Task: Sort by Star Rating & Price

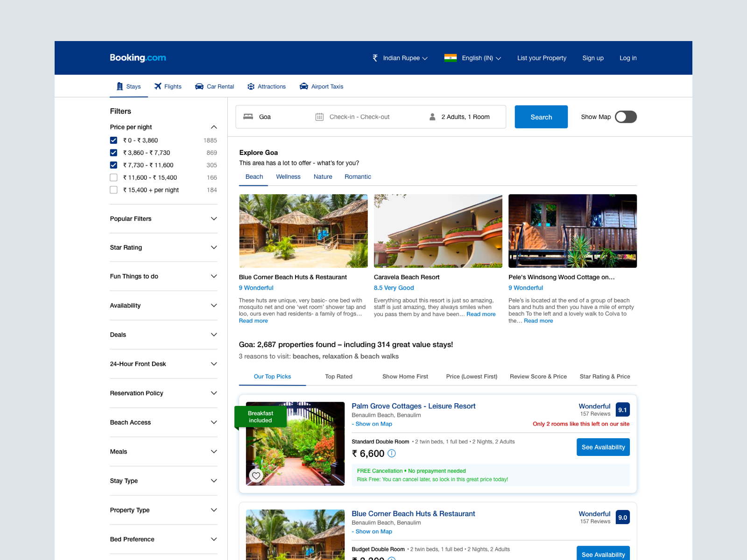Action: [605, 377]
